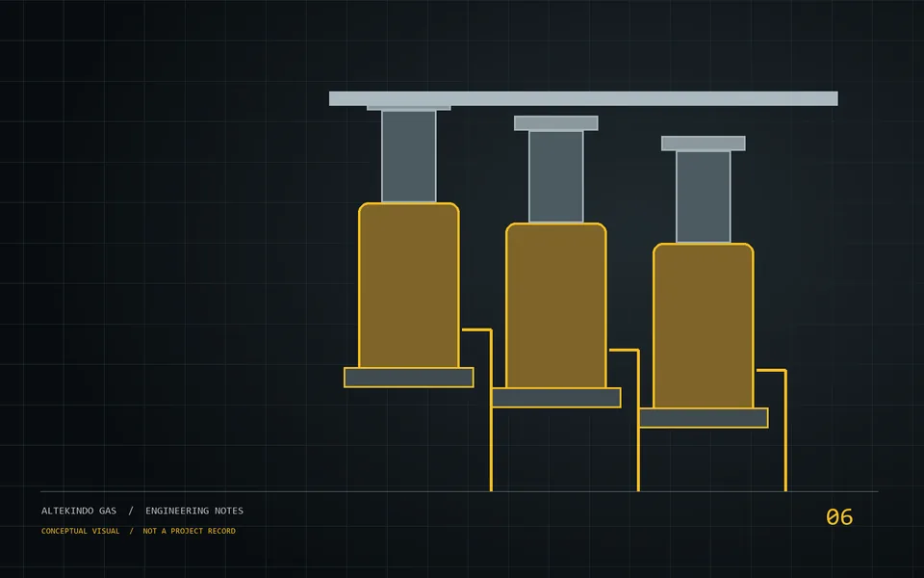Click the "CONCEPTUAL VISUAL" caption
This screenshot has width=924, height=578.
pos(80,531)
